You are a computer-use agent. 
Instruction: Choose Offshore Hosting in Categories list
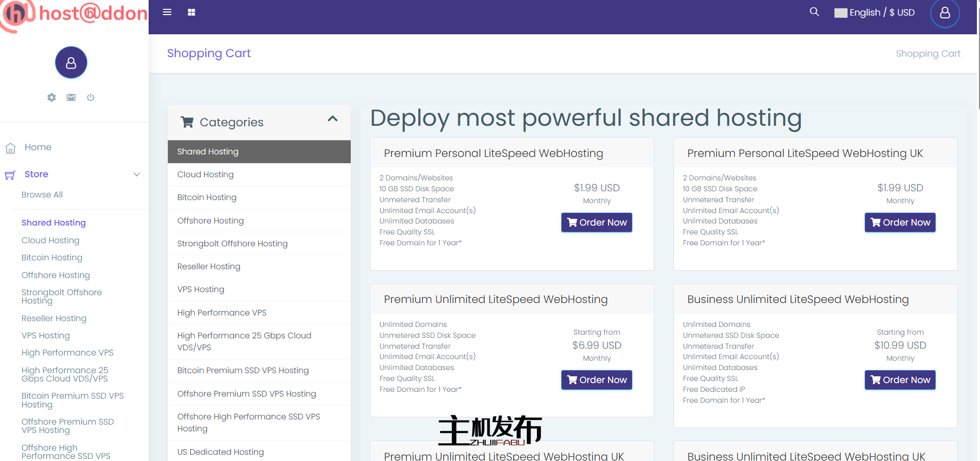[x=259, y=220]
